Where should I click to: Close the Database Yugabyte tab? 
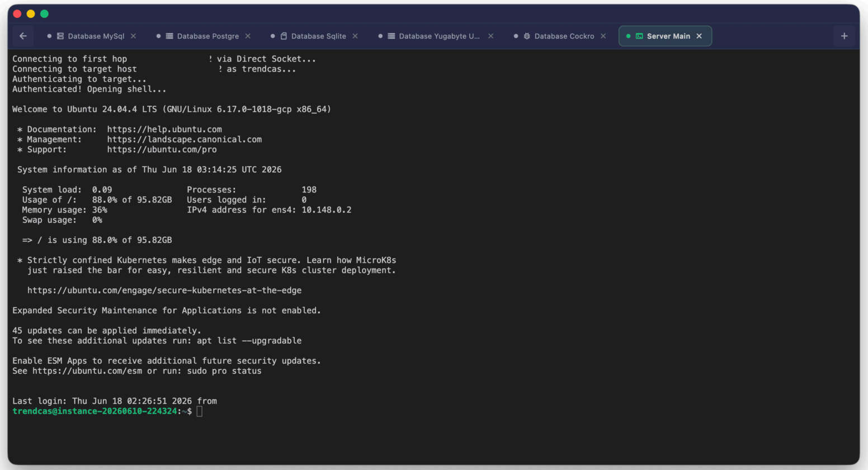point(490,36)
